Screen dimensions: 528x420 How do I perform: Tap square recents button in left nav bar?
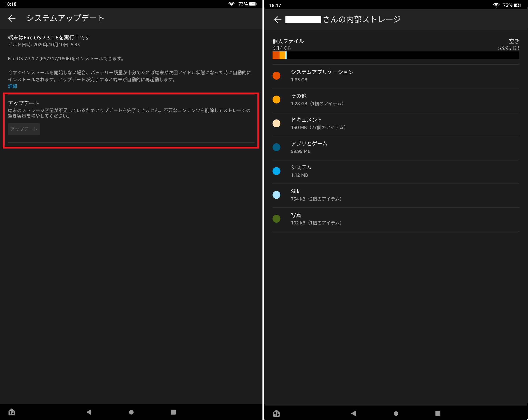coord(173,412)
